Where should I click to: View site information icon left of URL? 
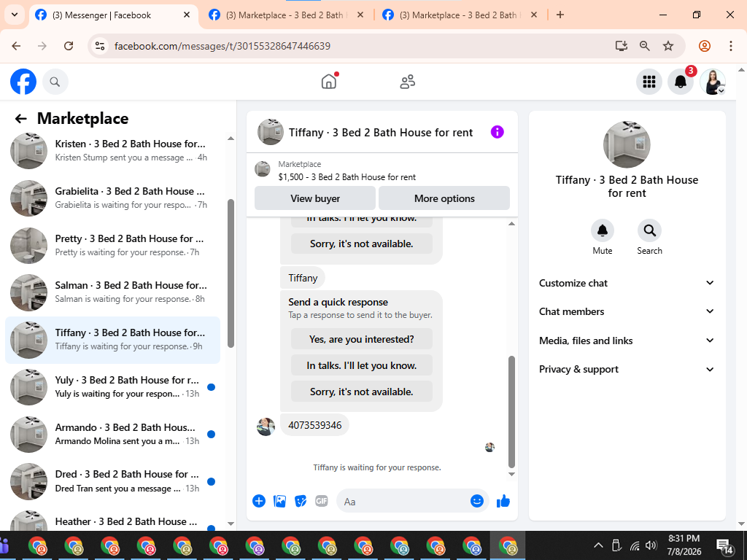point(99,46)
